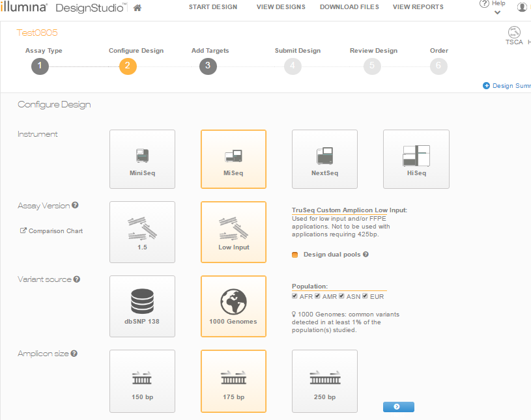Viewport: 531px width, 420px height.
Task: Click the Submit Design step label
Action: tap(298, 50)
